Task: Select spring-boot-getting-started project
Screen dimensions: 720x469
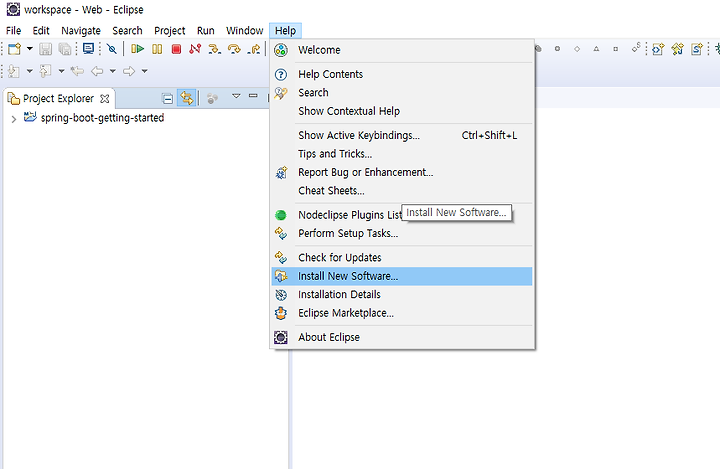Action: point(102,118)
